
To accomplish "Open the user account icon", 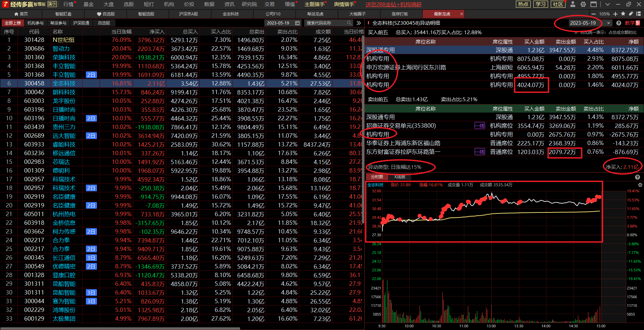I will [x=573, y=4].
